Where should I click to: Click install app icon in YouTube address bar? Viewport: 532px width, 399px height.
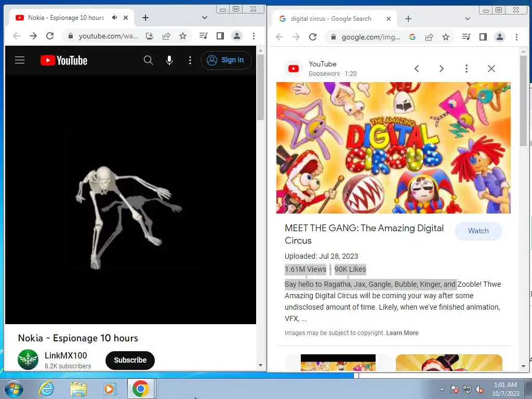(150, 36)
